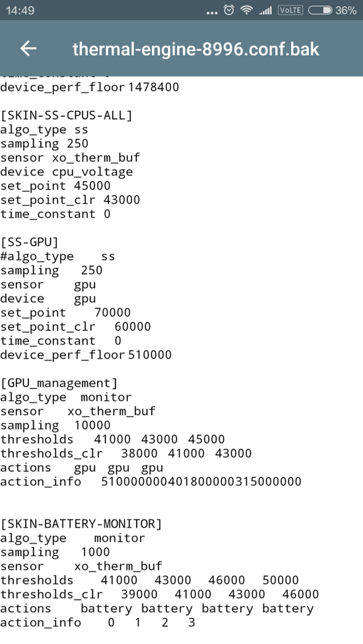Tap the #algo_type ss commented line
Image resolution: width=363 pixels, height=644 pixels.
click(57, 256)
